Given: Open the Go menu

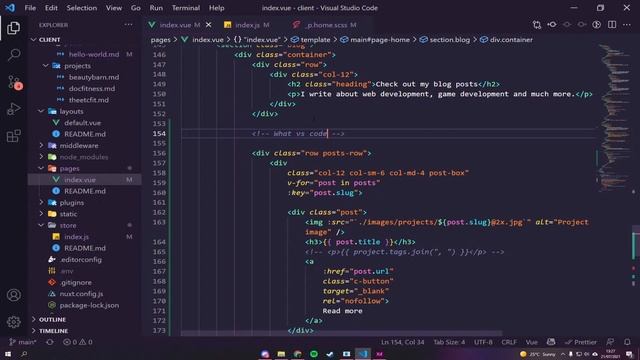Looking at the screenshot, I should tap(136, 8).
